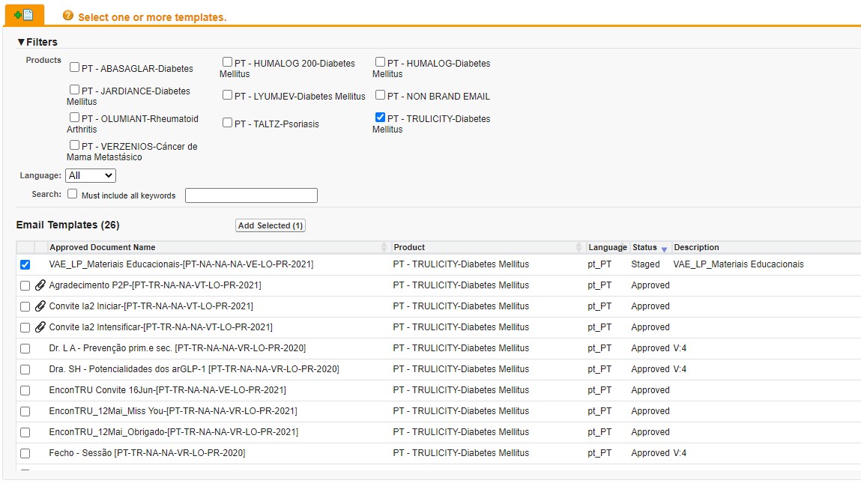861x504 pixels.
Task: Click attachment icon for Convite Ia2 Intensificar
Action: (40, 327)
